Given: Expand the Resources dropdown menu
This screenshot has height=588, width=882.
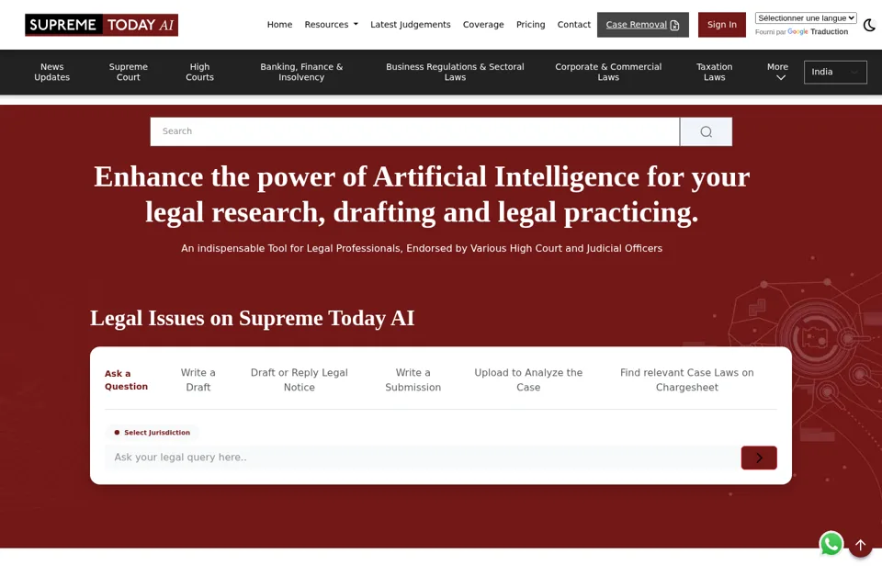Looking at the screenshot, I should 331,25.
